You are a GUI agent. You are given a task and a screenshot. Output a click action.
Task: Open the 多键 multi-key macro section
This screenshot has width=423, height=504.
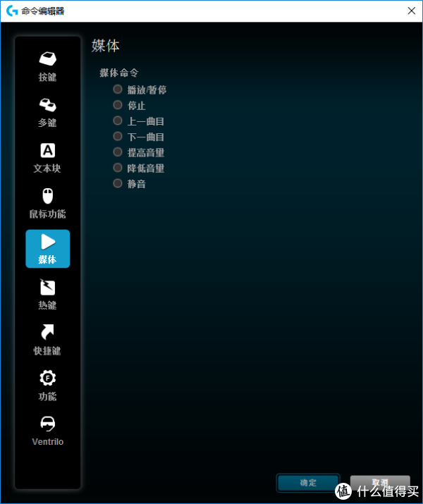click(x=47, y=113)
